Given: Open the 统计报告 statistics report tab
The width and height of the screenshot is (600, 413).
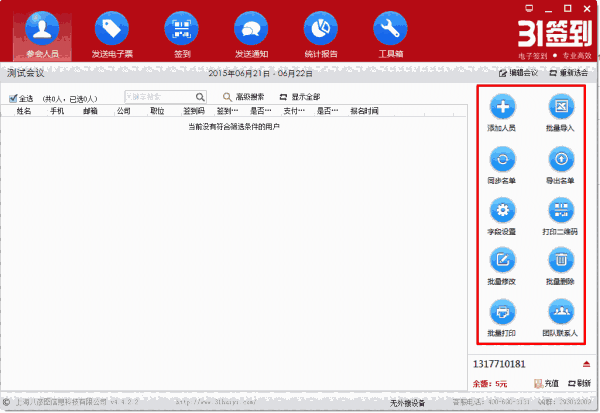Looking at the screenshot, I should coord(321,36).
